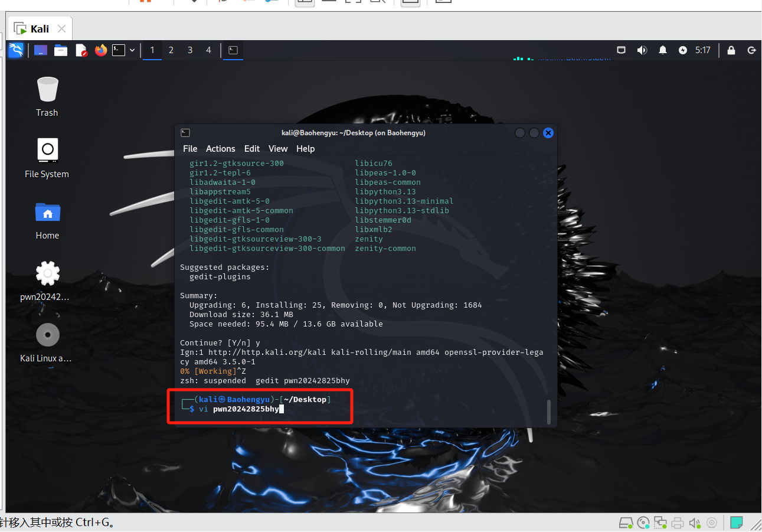Open the volume control tray icon
Screen dimensions: 762x532
[642, 50]
